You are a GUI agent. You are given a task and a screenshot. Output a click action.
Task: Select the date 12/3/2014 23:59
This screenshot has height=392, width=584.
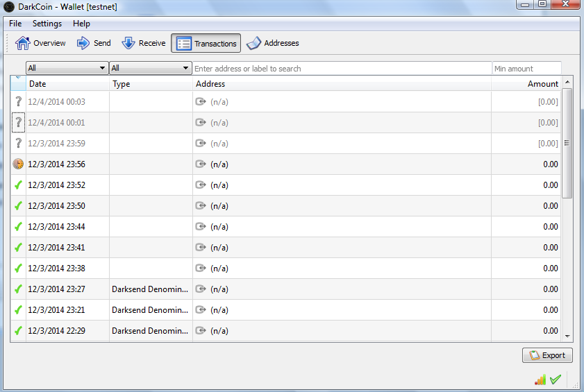[x=57, y=144]
